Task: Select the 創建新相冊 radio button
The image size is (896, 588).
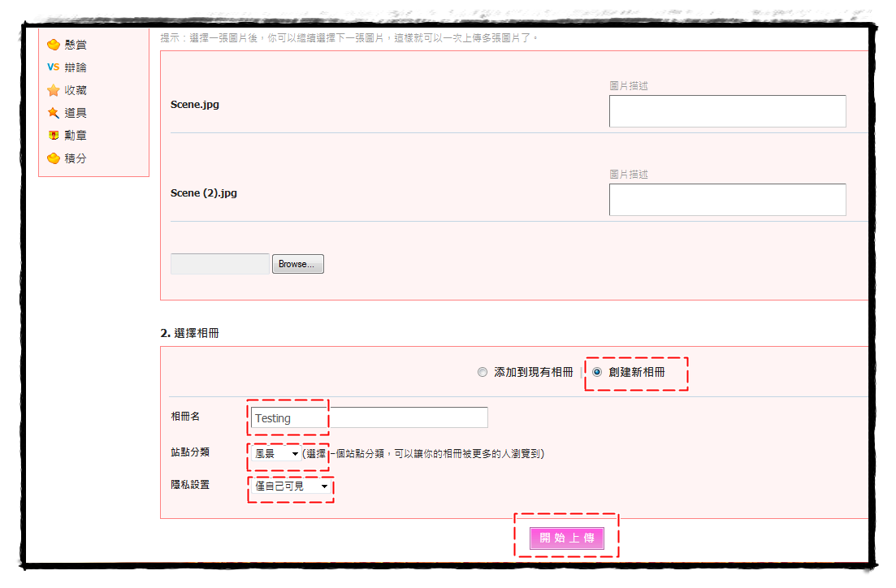Action: [598, 372]
